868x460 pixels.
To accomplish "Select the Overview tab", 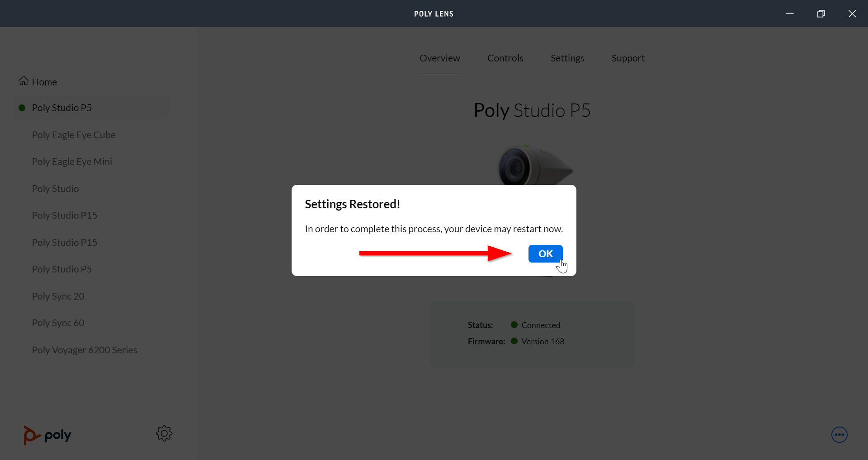I will point(440,58).
